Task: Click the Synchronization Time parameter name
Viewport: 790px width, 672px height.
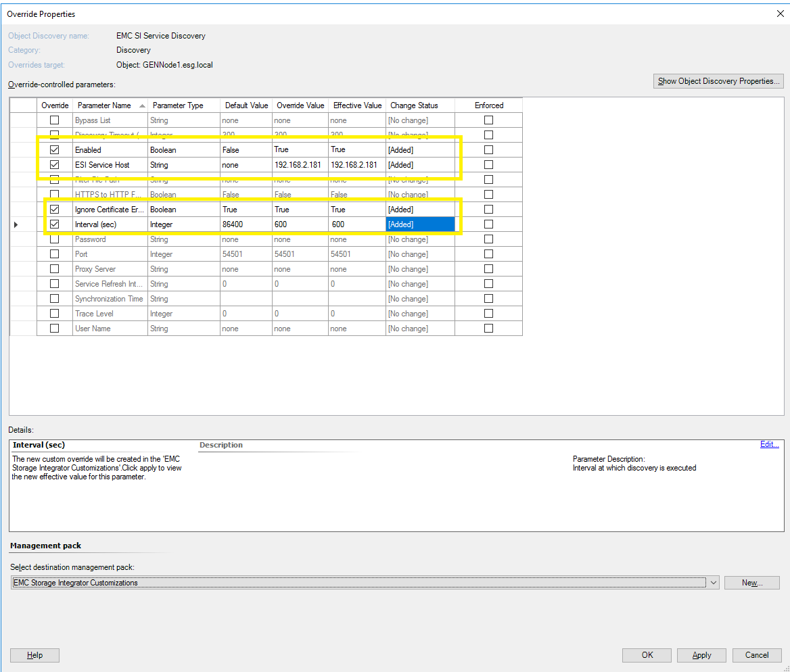Action: tap(109, 299)
